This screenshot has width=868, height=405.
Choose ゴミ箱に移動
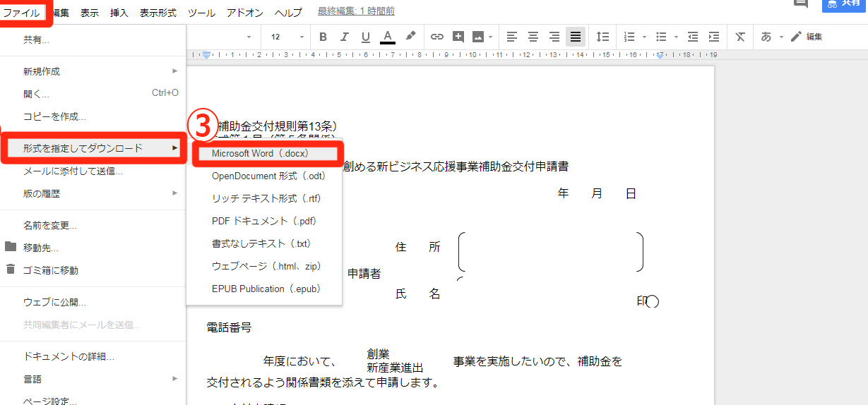[x=93, y=270]
